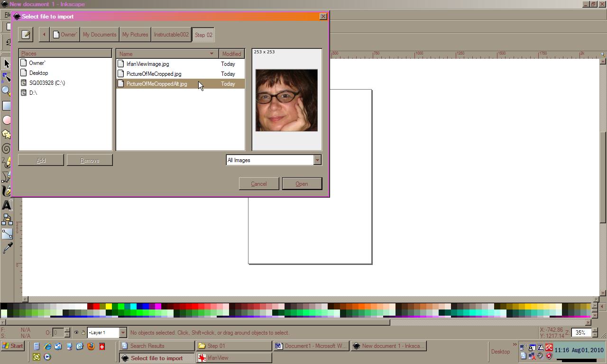
Task: Click the Open button
Action: (302, 184)
